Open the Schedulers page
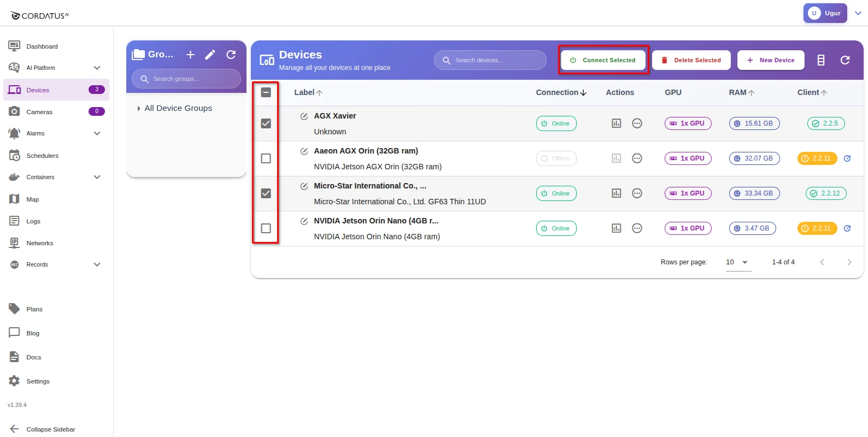 56,155
